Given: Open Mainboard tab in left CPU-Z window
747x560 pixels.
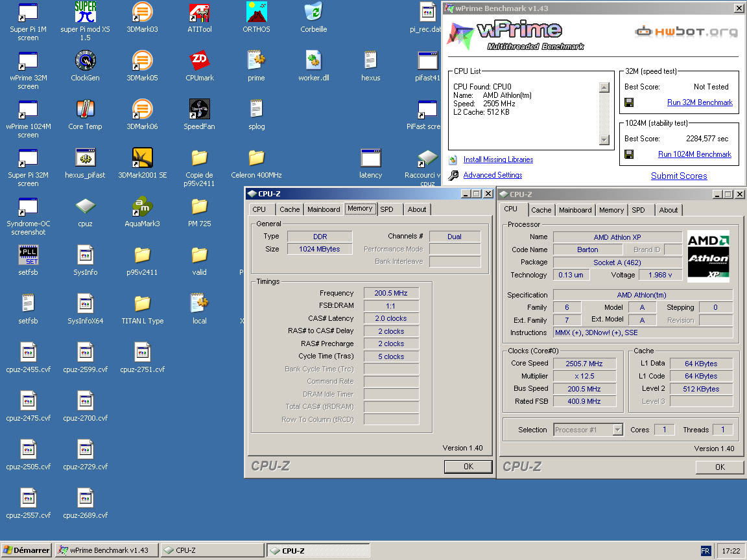Looking at the screenshot, I should pyautogui.click(x=324, y=209).
